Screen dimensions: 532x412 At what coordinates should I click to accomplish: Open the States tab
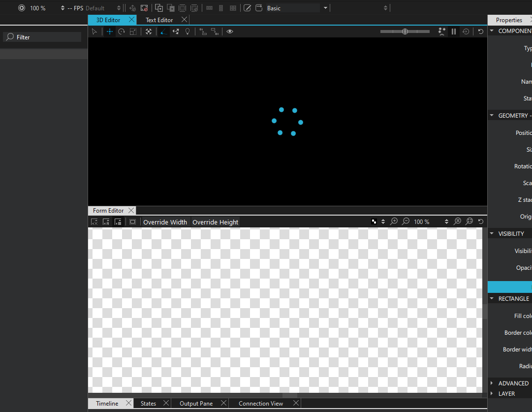[148, 403]
